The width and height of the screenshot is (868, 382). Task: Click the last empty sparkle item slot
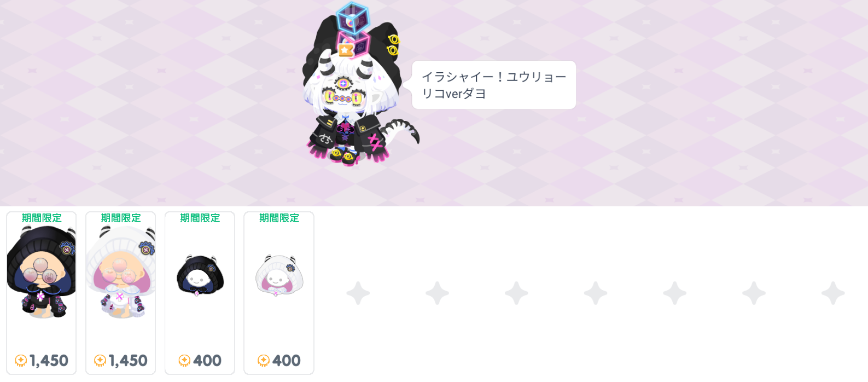pyautogui.click(x=833, y=293)
